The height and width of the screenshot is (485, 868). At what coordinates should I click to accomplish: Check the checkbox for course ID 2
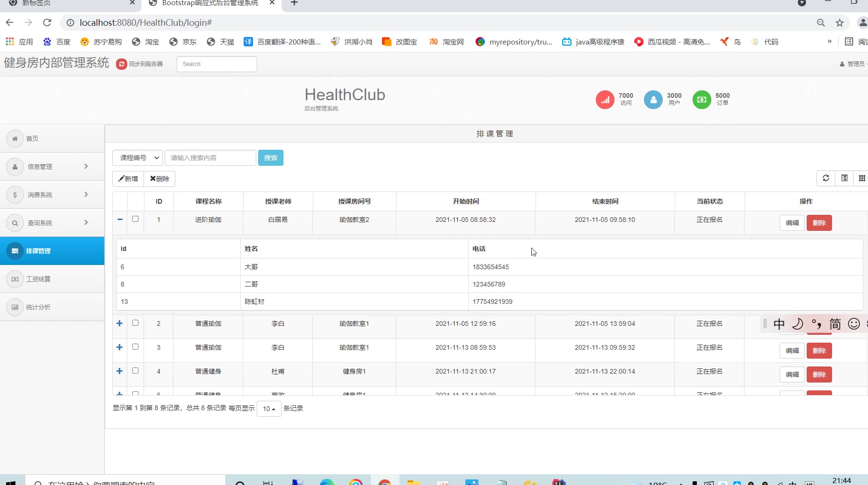[136, 323]
